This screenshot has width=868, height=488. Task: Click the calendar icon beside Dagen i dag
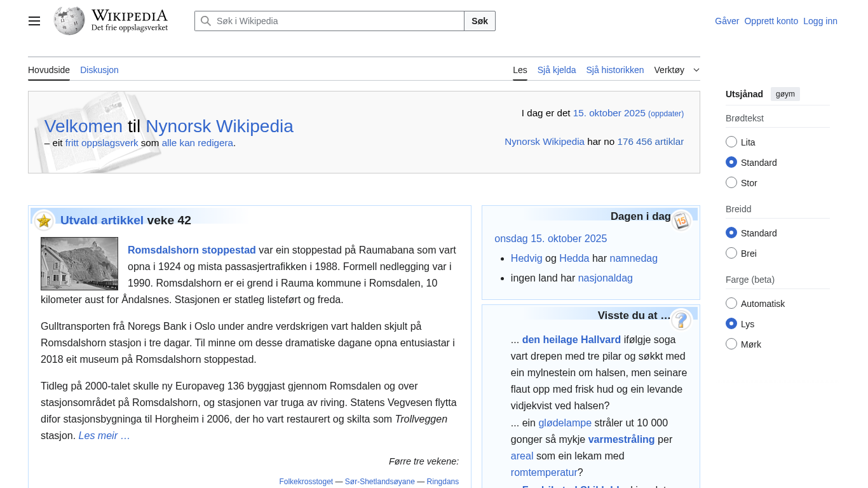(681, 220)
